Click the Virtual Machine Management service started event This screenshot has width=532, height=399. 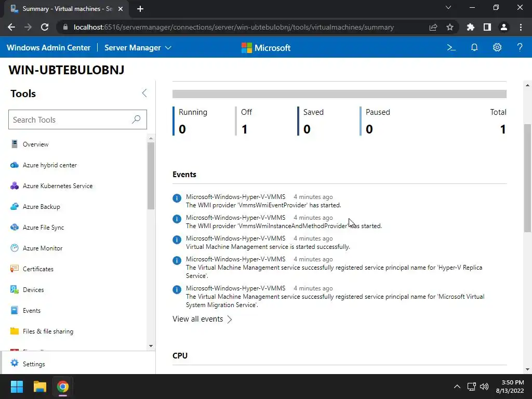(268, 247)
